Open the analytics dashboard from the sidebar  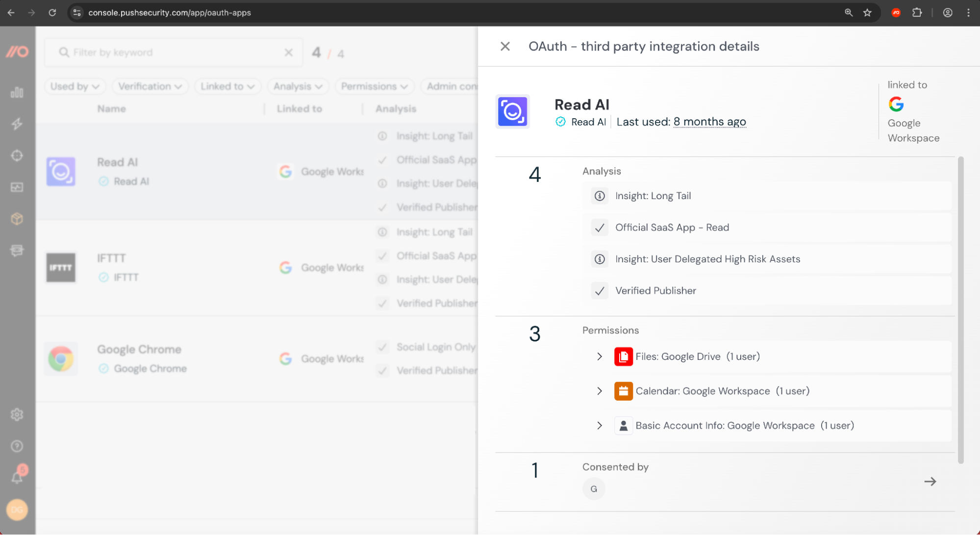click(x=17, y=92)
